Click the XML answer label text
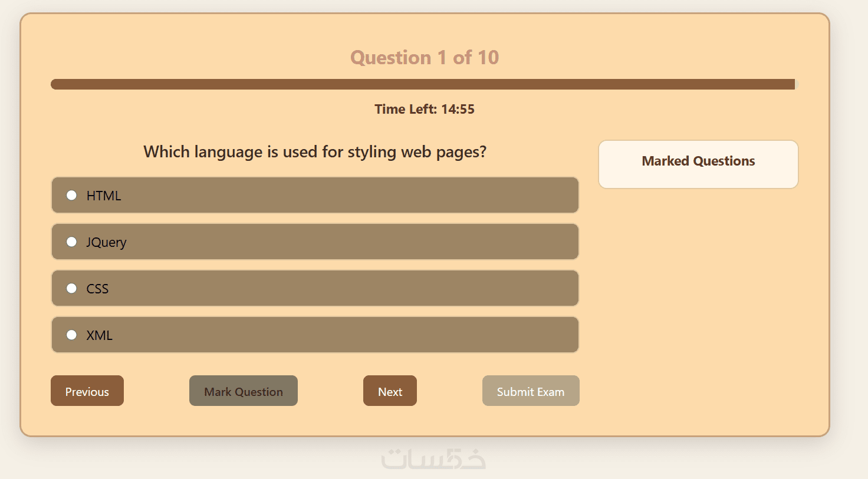 (x=99, y=335)
